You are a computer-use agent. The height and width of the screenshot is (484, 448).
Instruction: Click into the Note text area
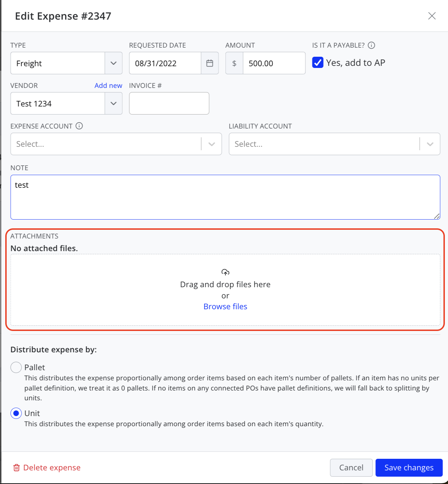coord(225,197)
